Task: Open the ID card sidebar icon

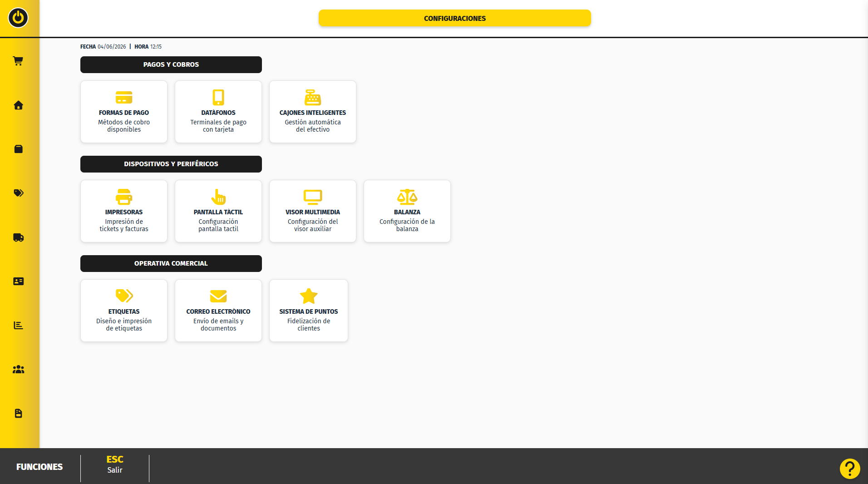Action: [18, 282]
